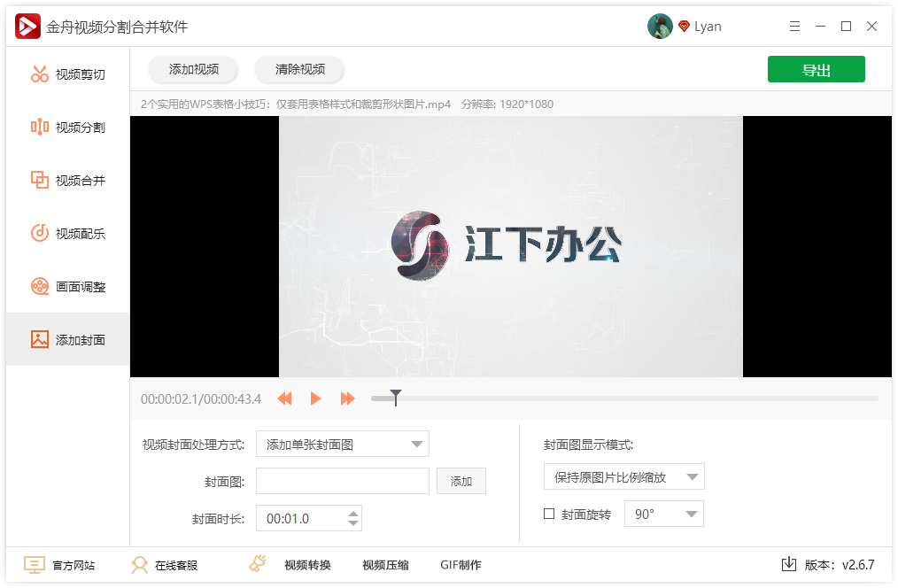This screenshot has height=588, width=898.
Task: Click the 分辨率: 1920*1080 resolution text
Action: (507, 104)
